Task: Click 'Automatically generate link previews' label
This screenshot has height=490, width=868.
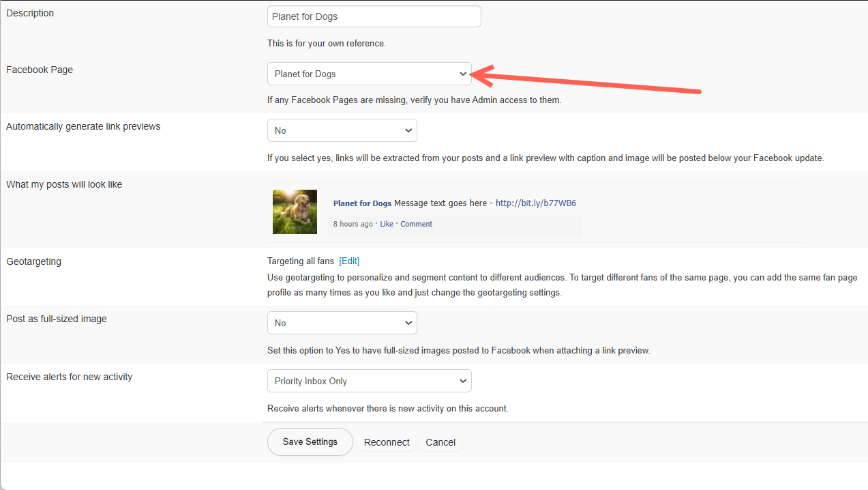Action: [83, 126]
